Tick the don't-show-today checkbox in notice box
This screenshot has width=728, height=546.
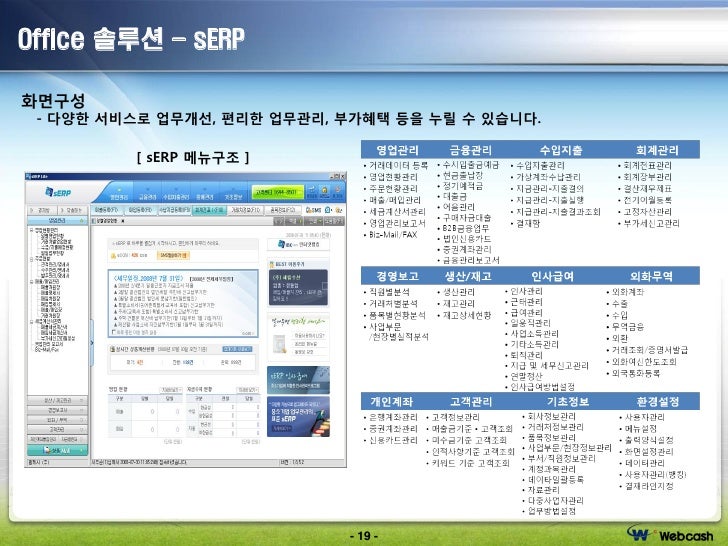[x=114, y=332]
